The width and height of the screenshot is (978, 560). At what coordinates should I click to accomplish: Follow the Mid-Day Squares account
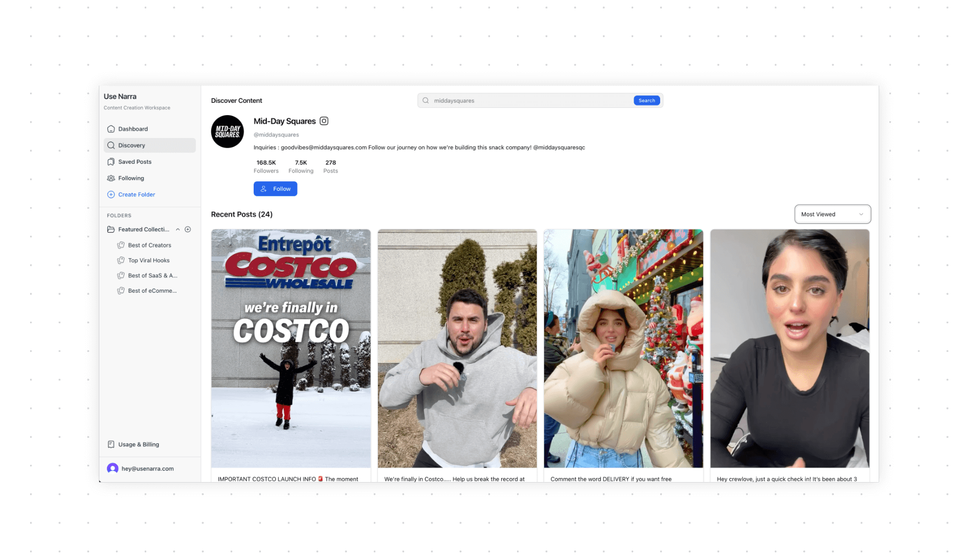click(275, 189)
